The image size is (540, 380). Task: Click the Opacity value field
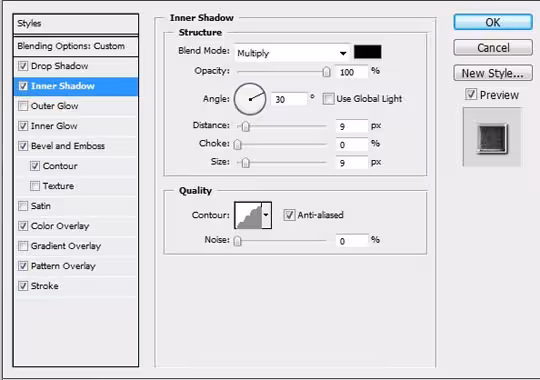coord(352,72)
